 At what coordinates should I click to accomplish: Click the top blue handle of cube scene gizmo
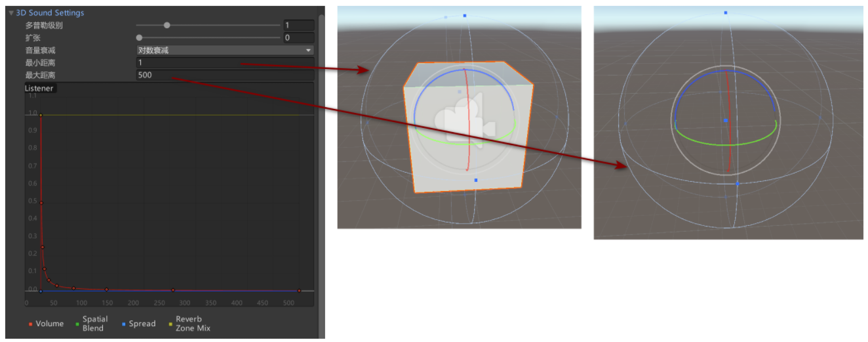point(465,15)
